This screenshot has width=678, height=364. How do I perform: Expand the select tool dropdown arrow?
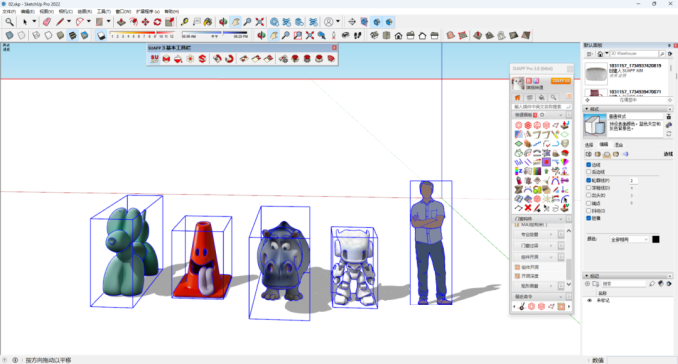[34, 22]
